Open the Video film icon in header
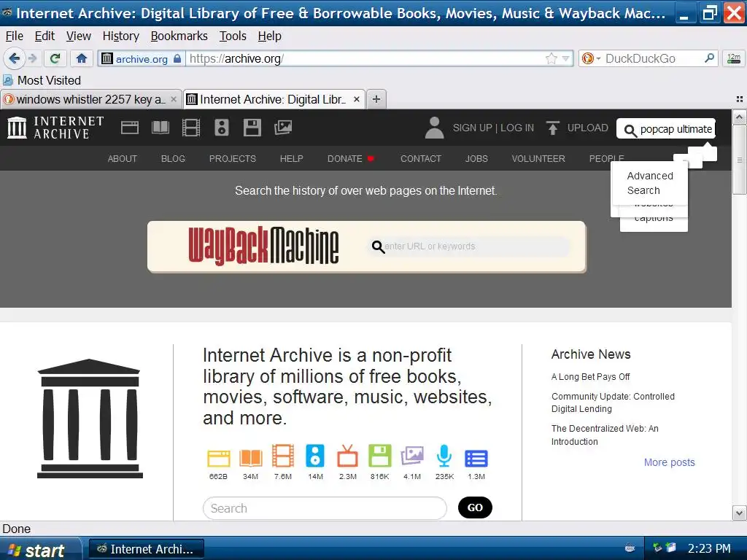Screen dimensions: 747x560 pos(191,128)
